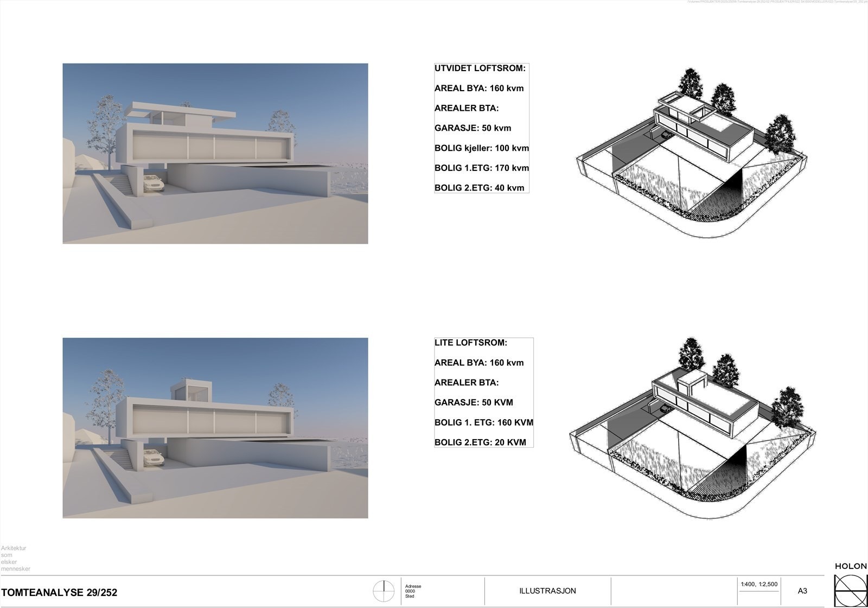Open the top rendered house perspective image
Image resolution: width=868 pixels, height=608 pixels.
(215, 154)
